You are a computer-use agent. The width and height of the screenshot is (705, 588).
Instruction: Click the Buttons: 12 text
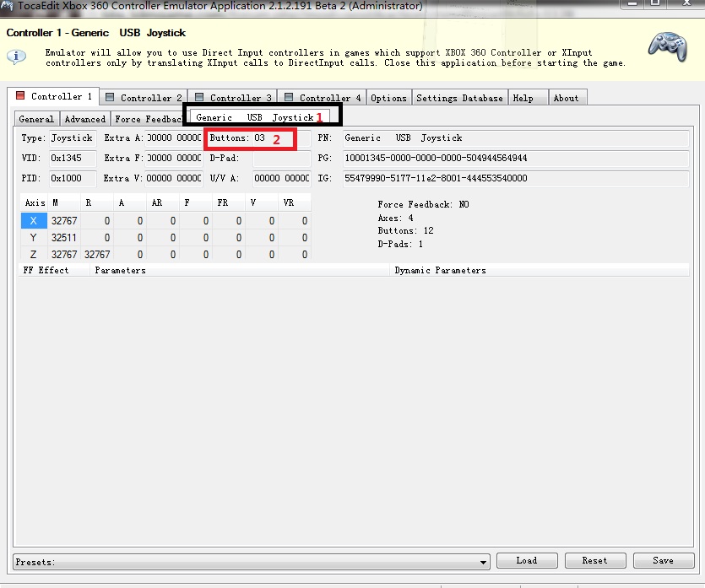[405, 230]
